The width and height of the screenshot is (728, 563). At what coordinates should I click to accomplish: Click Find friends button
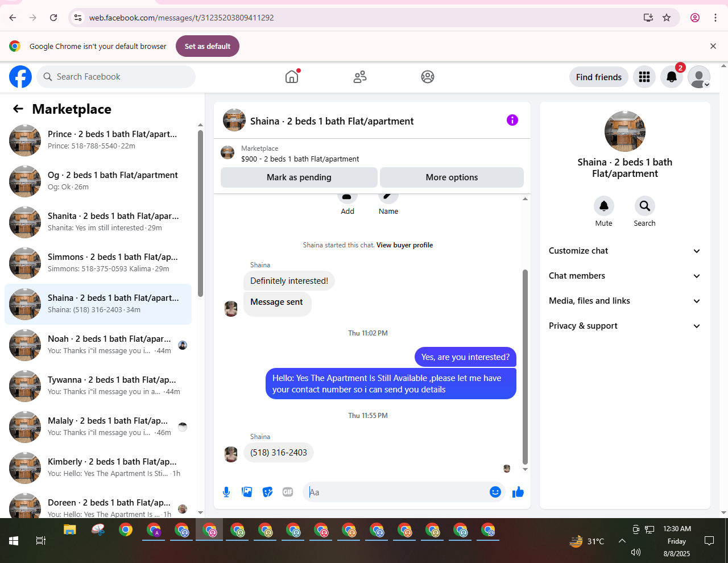click(x=599, y=77)
